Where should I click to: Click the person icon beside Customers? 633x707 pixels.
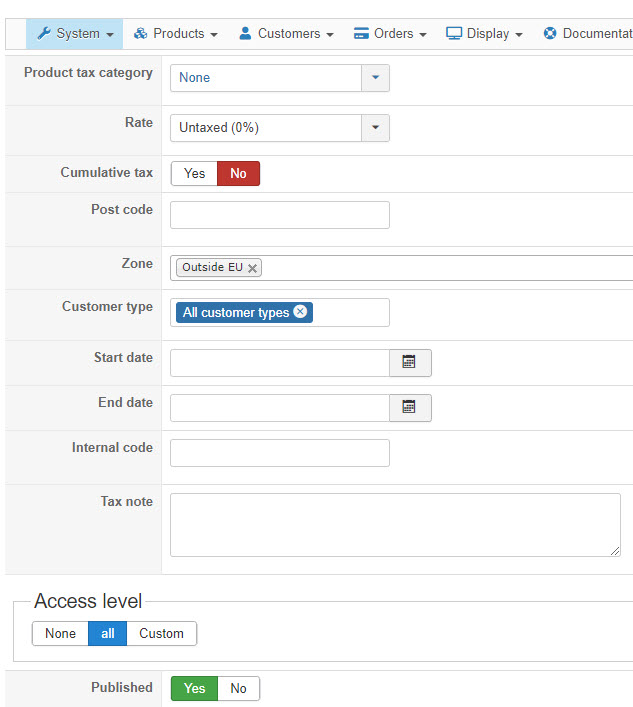(245, 34)
